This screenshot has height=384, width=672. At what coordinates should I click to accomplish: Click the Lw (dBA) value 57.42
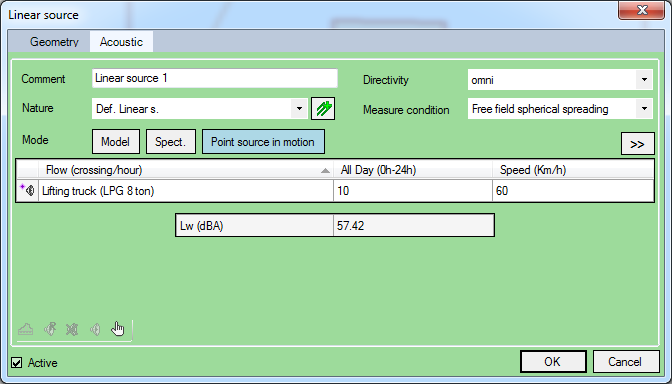pyautogui.click(x=414, y=225)
